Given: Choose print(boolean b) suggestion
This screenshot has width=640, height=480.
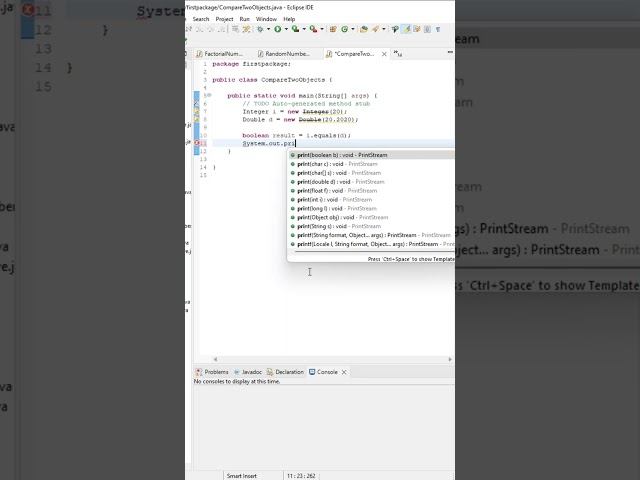Looking at the screenshot, I should pos(371,155).
